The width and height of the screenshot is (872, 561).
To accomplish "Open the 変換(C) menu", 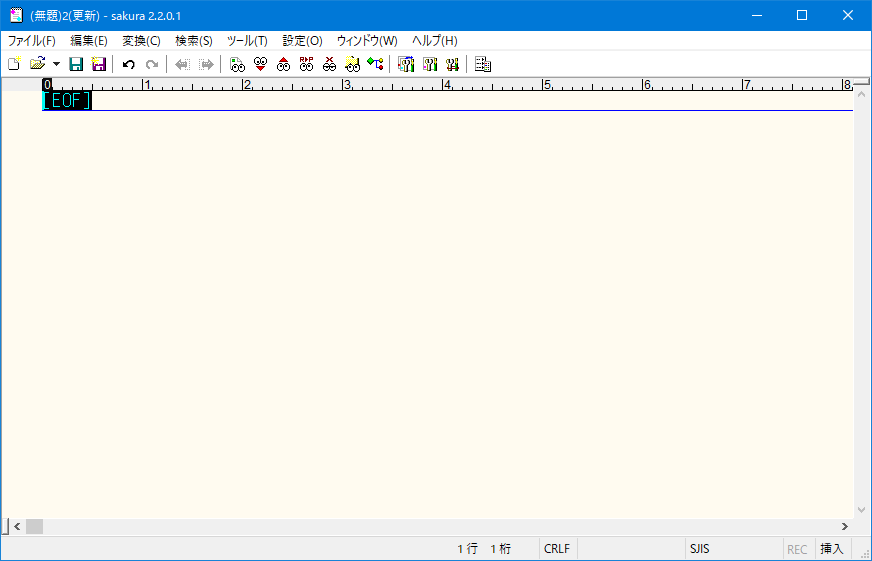I will (141, 41).
